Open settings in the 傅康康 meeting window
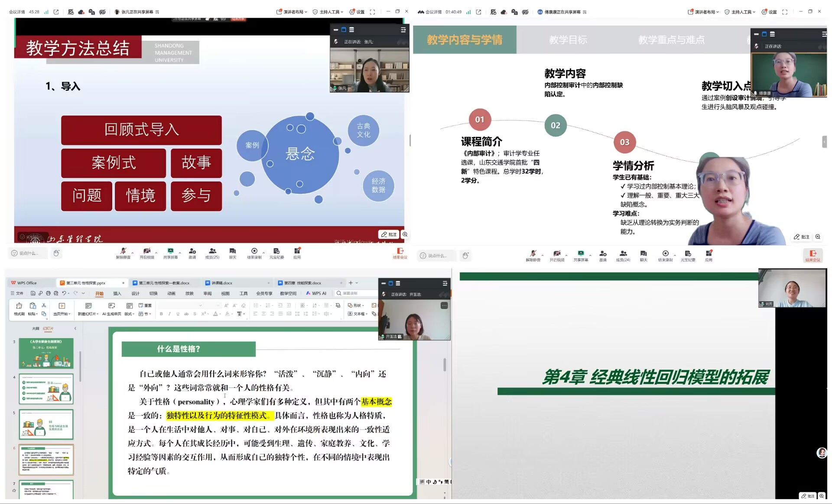Viewport: 832px width, 504px height. pyautogui.click(x=769, y=12)
